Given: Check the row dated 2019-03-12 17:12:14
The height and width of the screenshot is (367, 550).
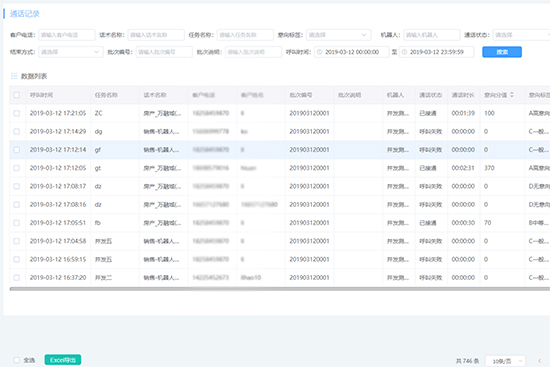Looking at the screenshot, I should click(16, 150).
